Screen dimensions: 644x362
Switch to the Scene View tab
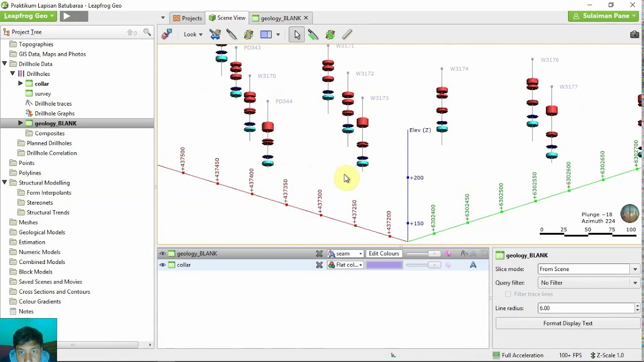pyautogui.click(x=227, y=18)
